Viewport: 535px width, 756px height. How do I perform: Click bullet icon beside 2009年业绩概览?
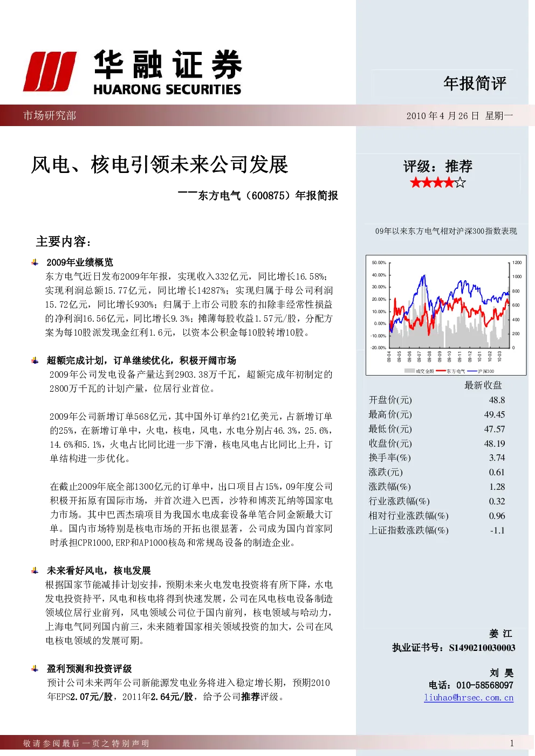35,262
